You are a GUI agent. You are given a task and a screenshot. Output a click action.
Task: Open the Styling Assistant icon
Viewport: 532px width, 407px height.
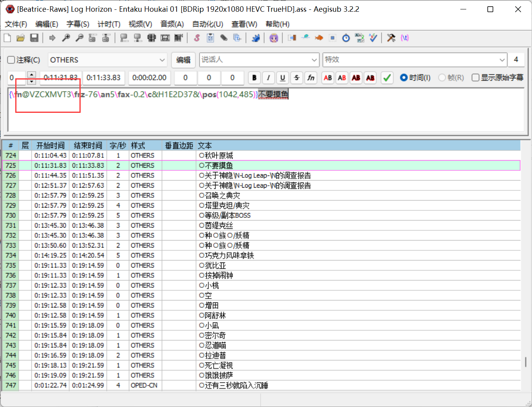(x=305, y=38)
